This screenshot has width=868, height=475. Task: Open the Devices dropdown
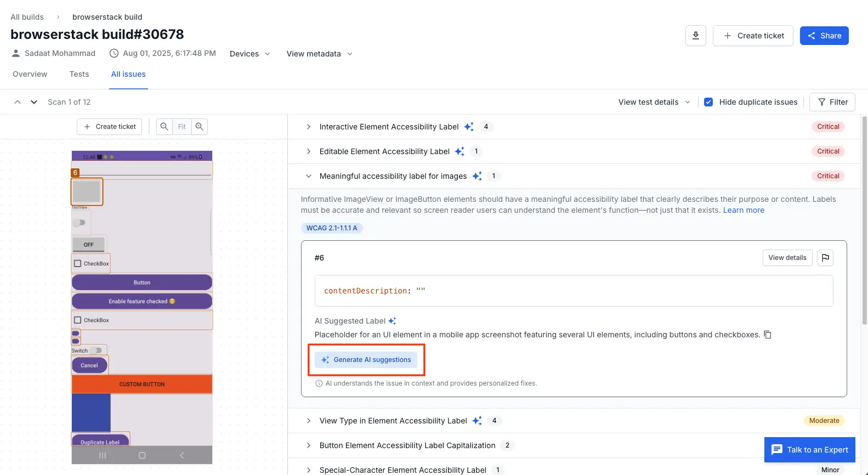[249, 54]
